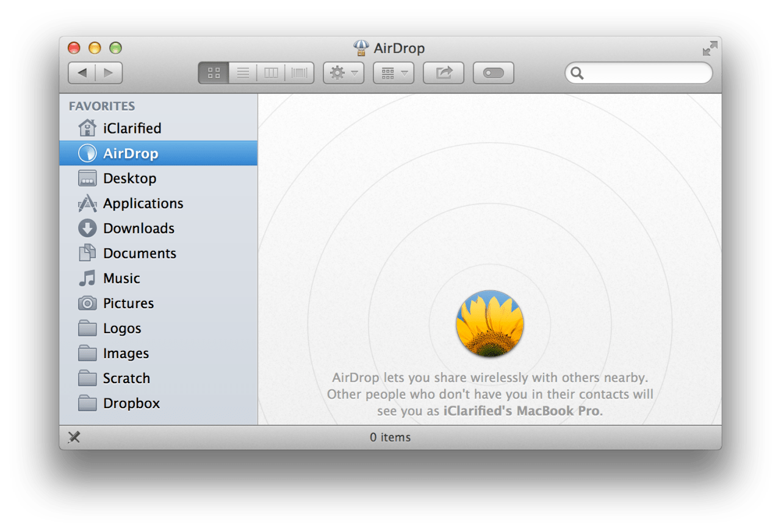Click the sunflower user avatar in AirDrop
This screenshot has width=781, height=532.
coord(490,323)
